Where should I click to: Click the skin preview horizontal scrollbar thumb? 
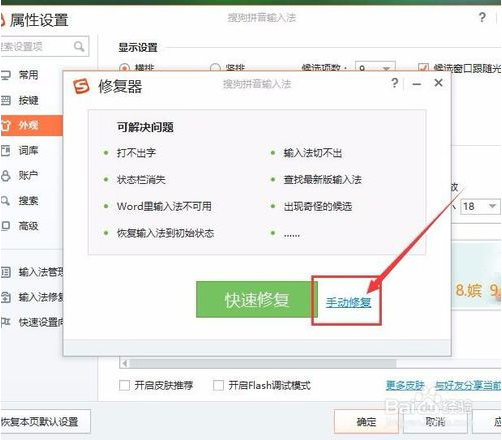tap(263, 363)
